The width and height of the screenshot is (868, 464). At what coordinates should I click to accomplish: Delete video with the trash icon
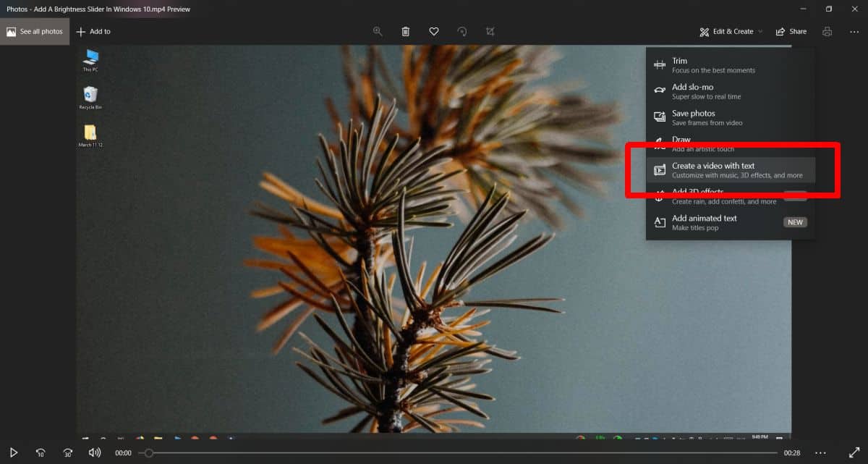406,32
